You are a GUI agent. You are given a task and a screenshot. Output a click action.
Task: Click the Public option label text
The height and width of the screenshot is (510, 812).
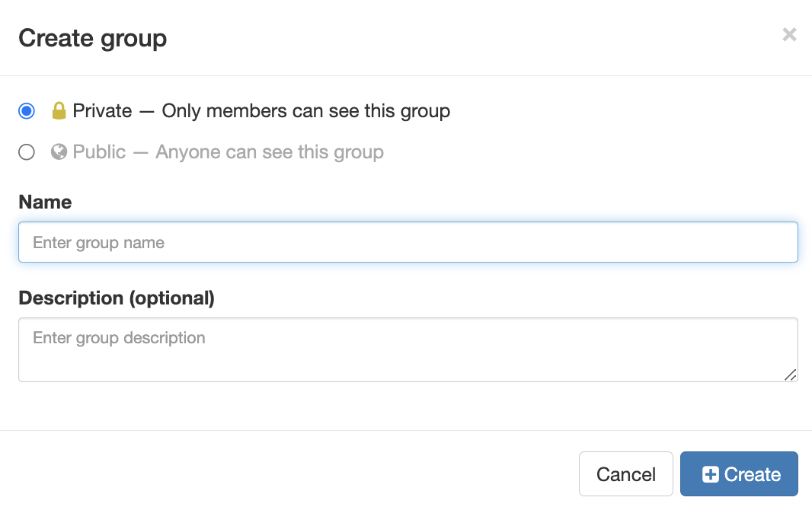98,151
